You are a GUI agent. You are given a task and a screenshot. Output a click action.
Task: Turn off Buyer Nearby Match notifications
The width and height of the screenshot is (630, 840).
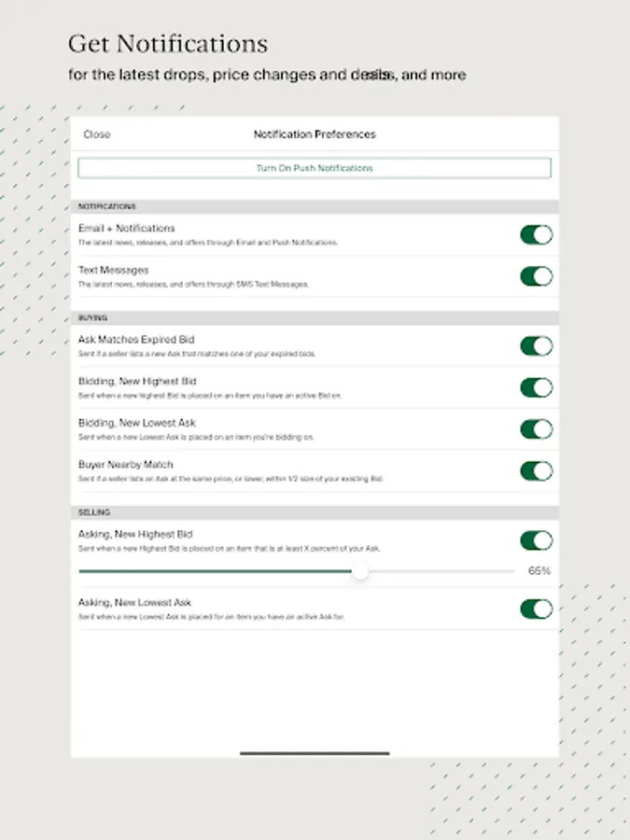(537, 470)
